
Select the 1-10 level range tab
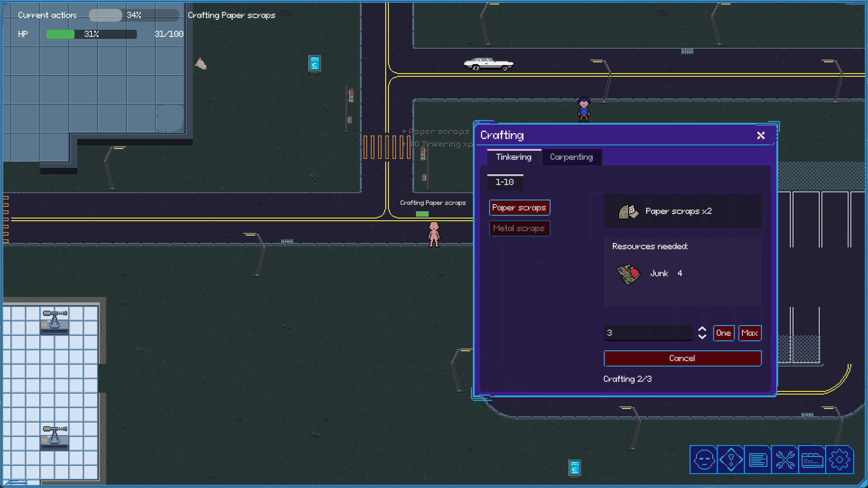(x=505, y=182)
